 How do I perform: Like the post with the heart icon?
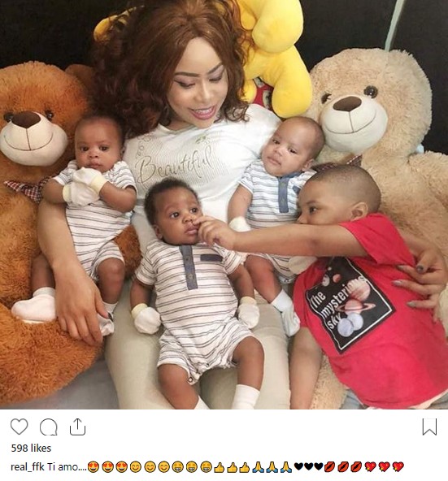[x=19, y=427]
